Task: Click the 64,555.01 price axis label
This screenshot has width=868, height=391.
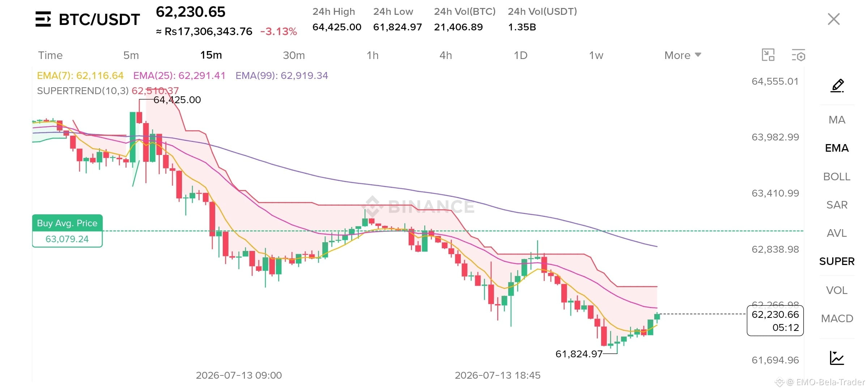Action: click(x=775, y=81)
